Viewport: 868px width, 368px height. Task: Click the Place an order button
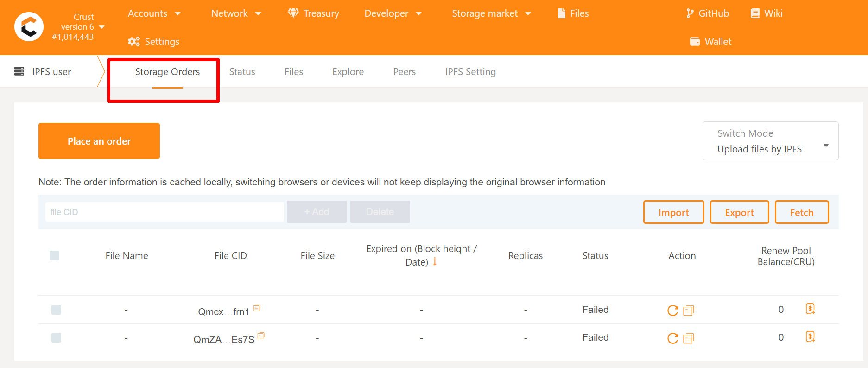(x=99, y=141)
